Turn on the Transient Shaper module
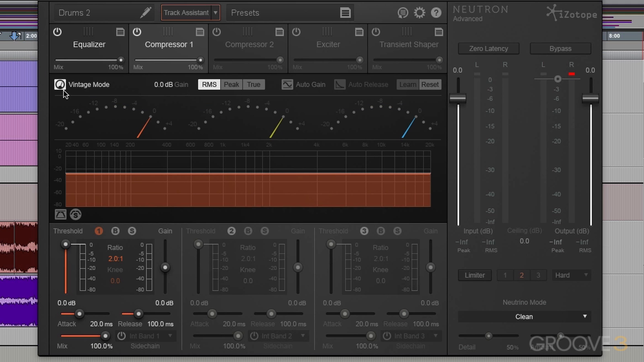 click(376, 32)
